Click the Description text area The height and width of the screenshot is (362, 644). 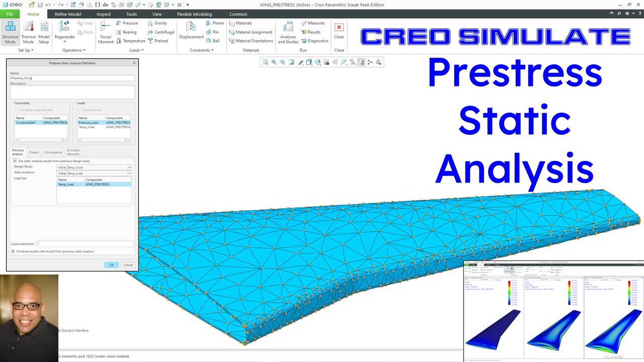click(72, 92)
